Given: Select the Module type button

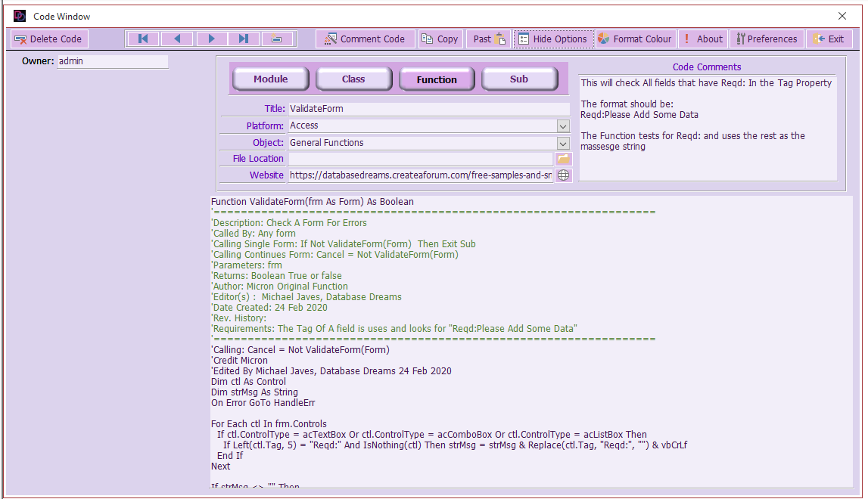Looking at the screenshot, I should tap(271, 79).
